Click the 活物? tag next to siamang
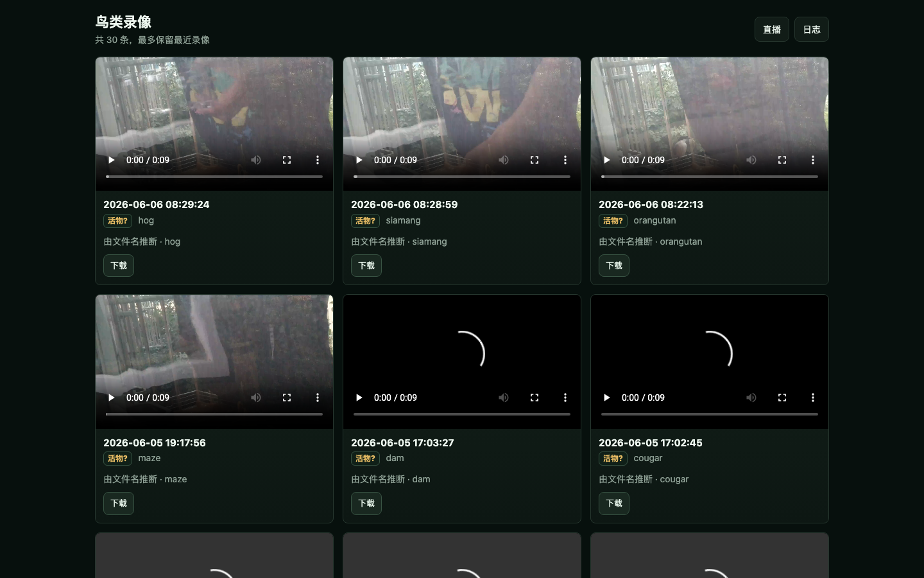 point(365,221)
